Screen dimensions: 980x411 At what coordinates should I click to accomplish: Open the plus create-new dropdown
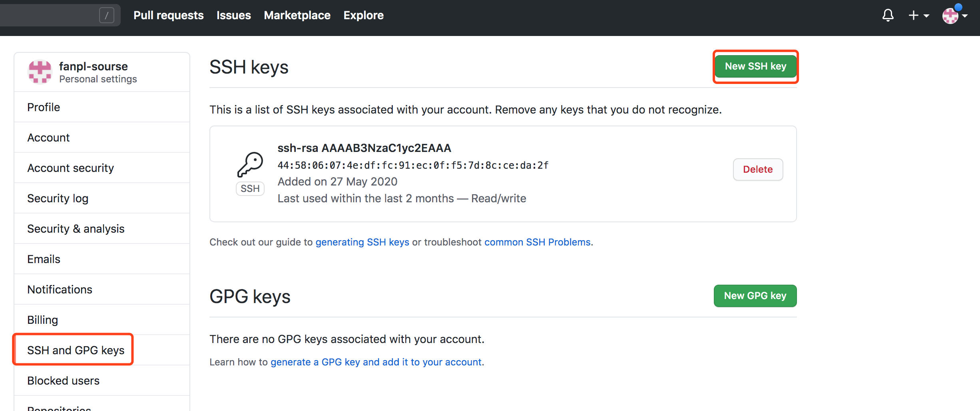coord(918,16)
